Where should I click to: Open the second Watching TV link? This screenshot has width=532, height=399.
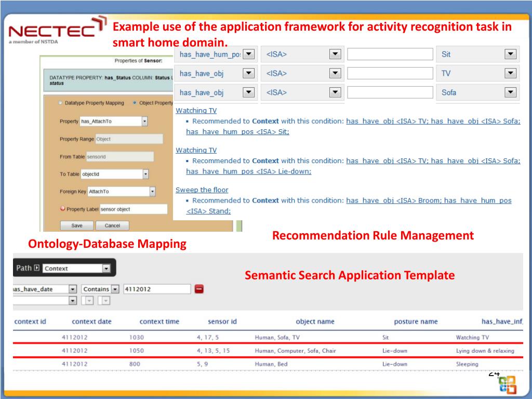[196, 150]
